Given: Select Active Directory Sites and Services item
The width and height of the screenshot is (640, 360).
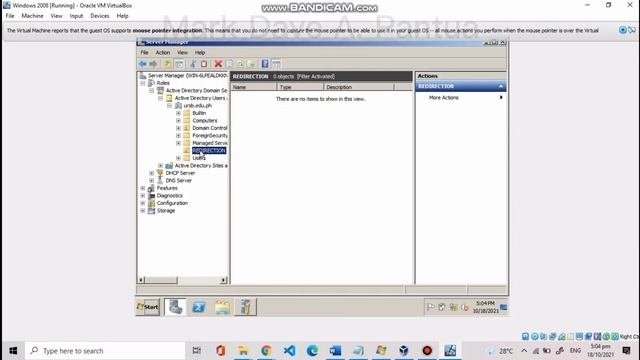Looking at the screenshot, I should [201, 166].
